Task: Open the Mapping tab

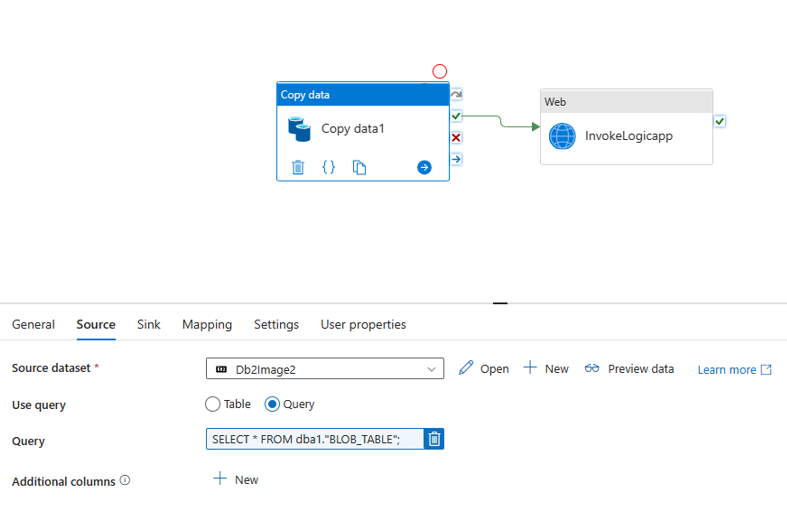Action: point(207,325)
